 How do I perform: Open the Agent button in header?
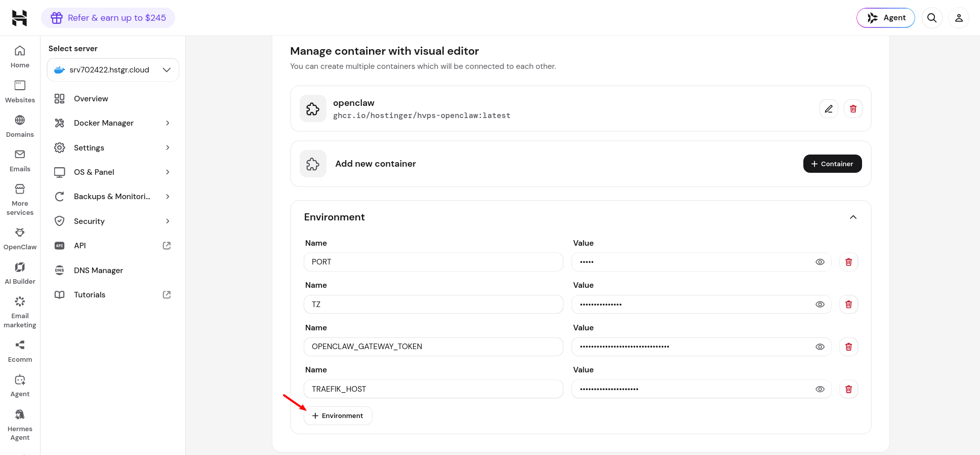point(885,18)
